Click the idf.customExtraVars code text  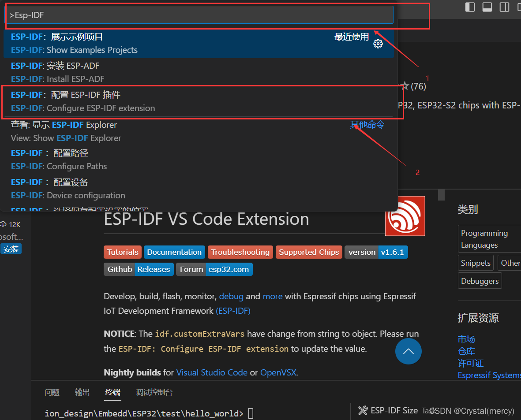point(200,334)
